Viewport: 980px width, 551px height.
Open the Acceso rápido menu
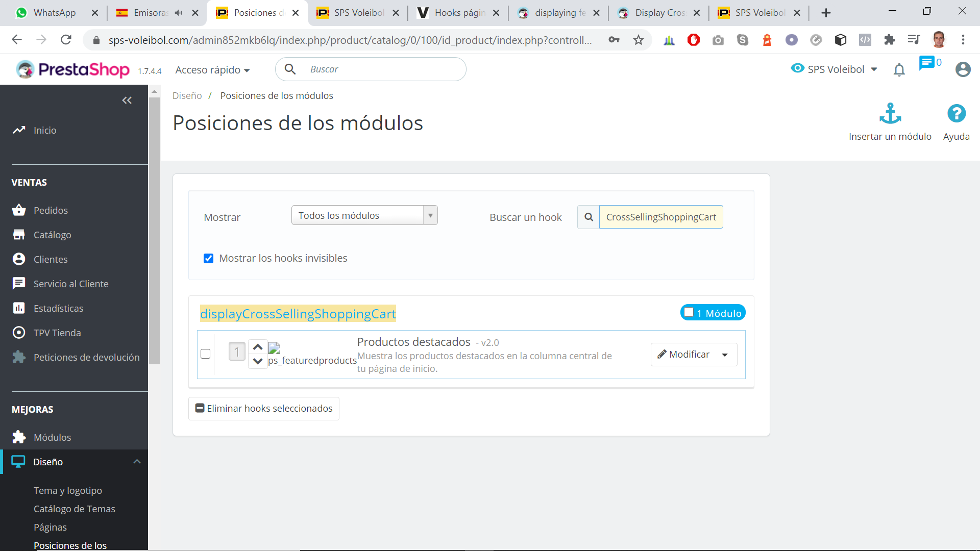tap(212, 70)
